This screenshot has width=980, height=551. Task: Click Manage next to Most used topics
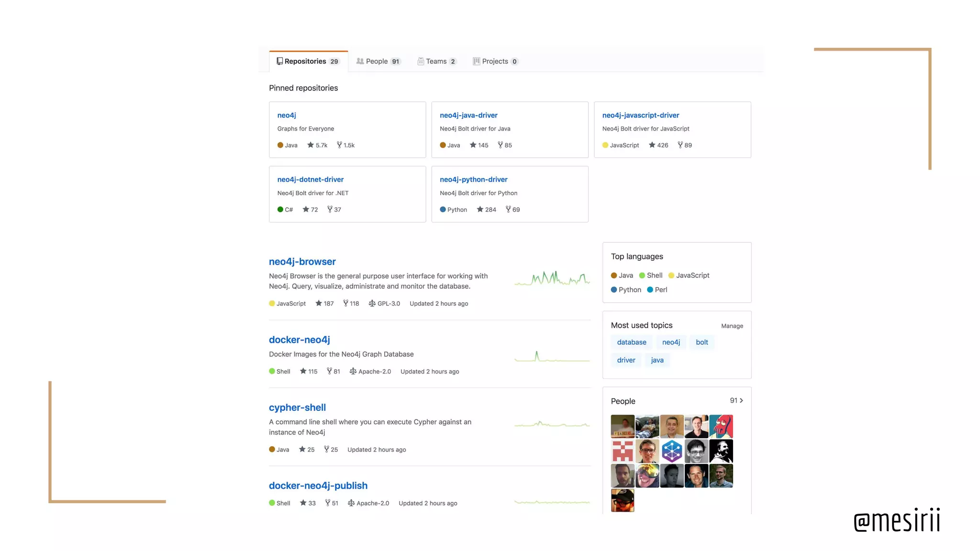pos(732,326)
